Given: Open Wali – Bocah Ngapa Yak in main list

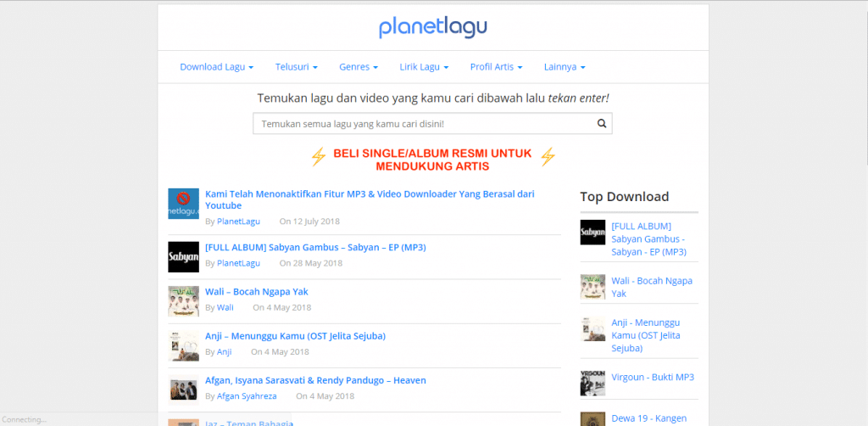Looking at the screenshot, I should (x=256, y=291).
